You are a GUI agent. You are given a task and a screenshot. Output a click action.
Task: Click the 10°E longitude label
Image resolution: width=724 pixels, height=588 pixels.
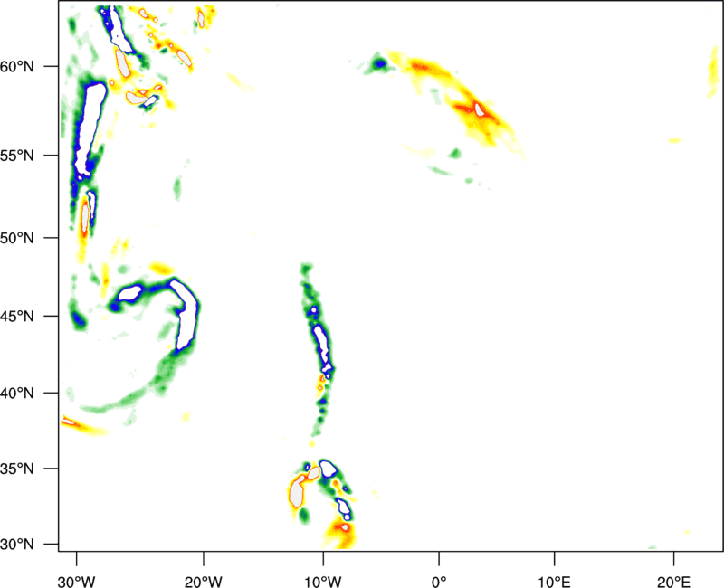(x=554, y=582)
